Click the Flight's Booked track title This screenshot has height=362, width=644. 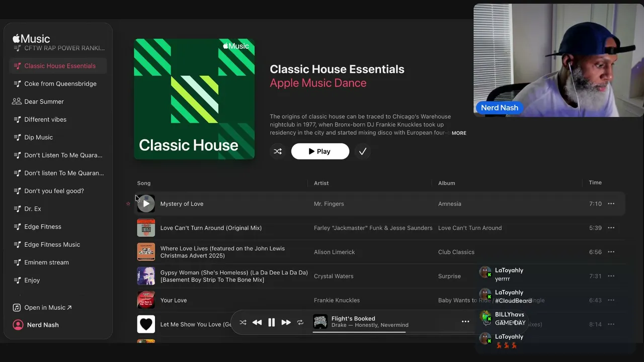coord(353,318)
